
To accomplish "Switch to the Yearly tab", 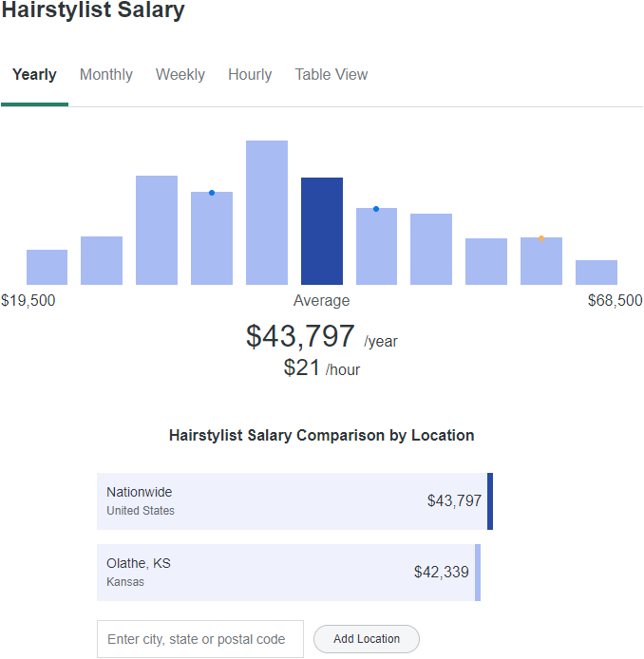I will click(34, 75).
